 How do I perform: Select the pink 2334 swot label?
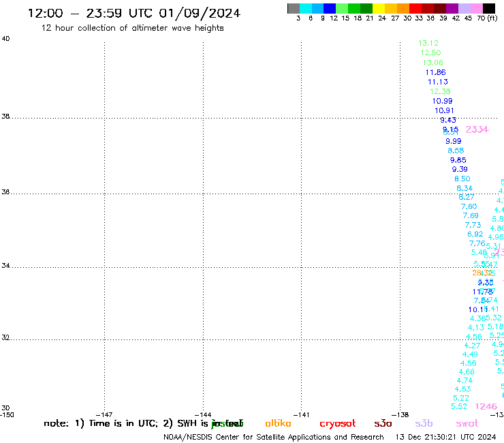(477, 129)
